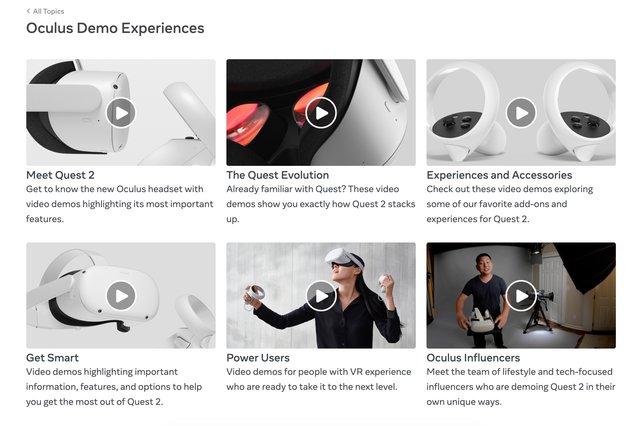Screen dimensions: 640x426
Task: Open Experiences and Accessories title link
Action: point(499,175)
